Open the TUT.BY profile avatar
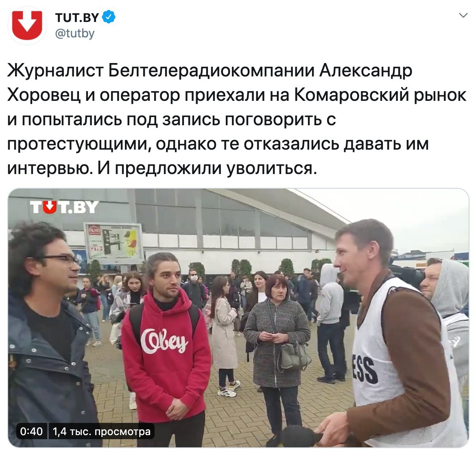 click(27, 26)
